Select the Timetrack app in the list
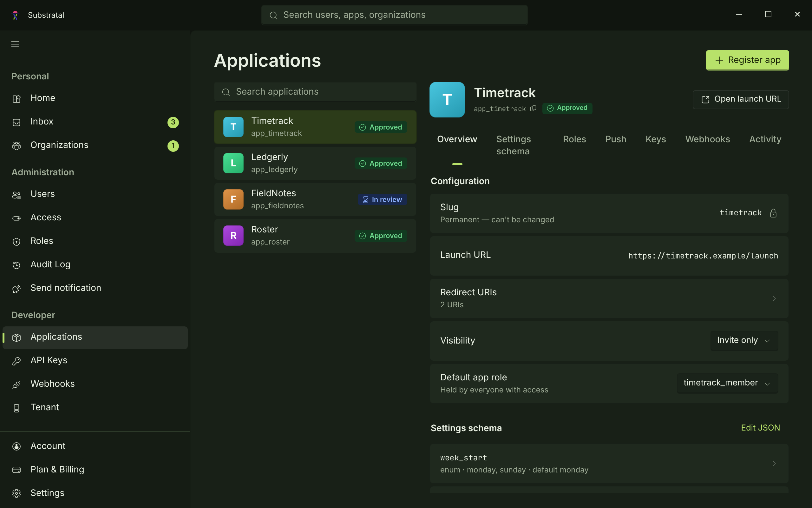The image size is (812, 508). (315, 127)
